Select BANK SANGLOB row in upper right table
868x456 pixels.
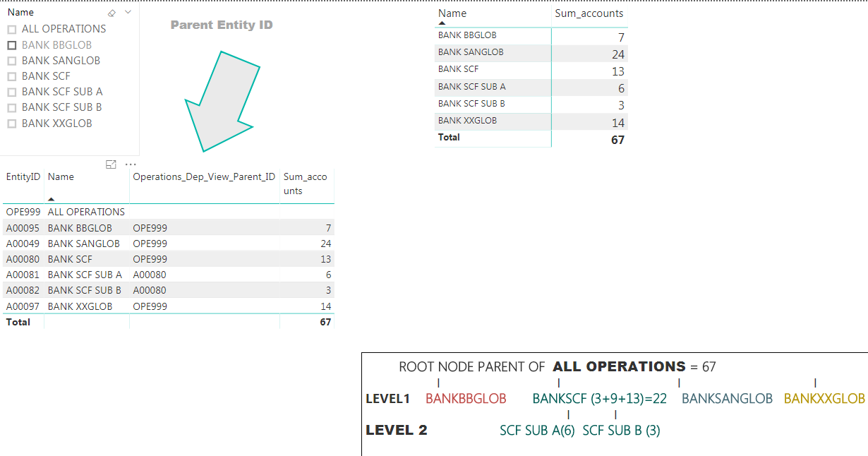tap(530, 53)
